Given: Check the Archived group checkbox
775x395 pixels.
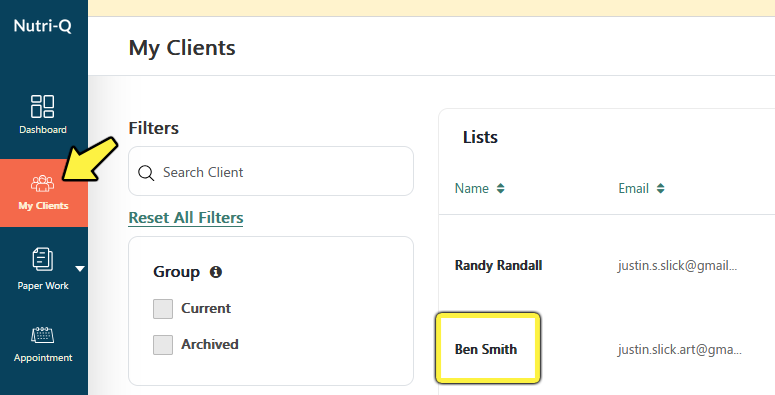Looking at the screenshot, I should pyautogui.click(x=163, y=345).
